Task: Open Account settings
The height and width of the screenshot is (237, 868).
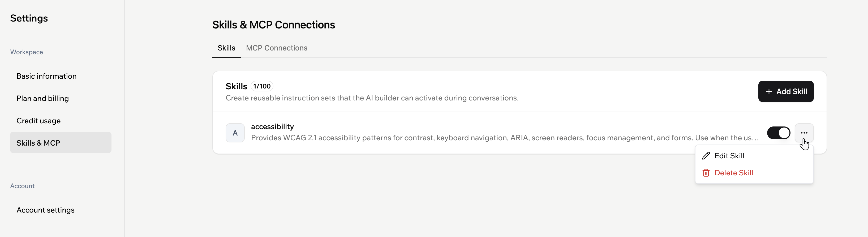Action: tap(45, 210)
